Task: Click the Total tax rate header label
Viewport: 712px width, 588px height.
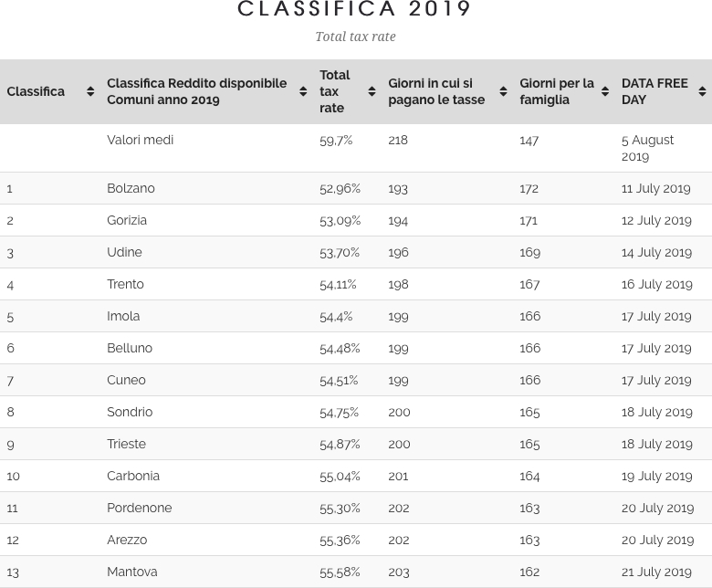Action: [x=335, y=91]
